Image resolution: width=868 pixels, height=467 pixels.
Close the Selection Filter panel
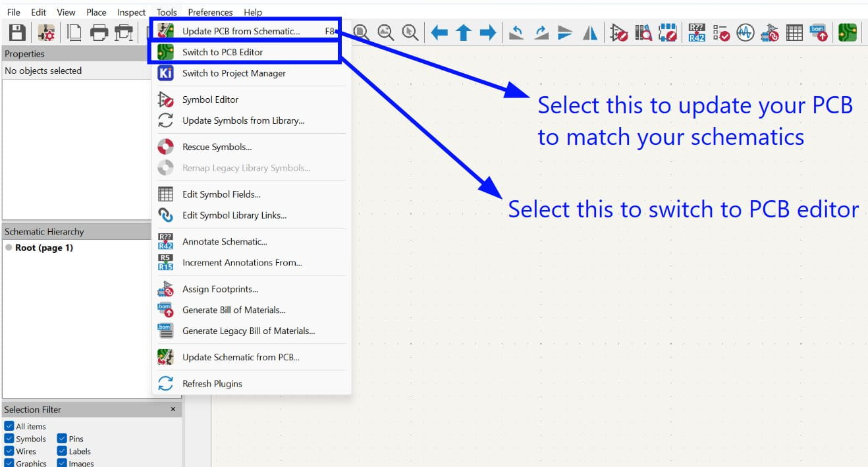[x=173, y=409]
